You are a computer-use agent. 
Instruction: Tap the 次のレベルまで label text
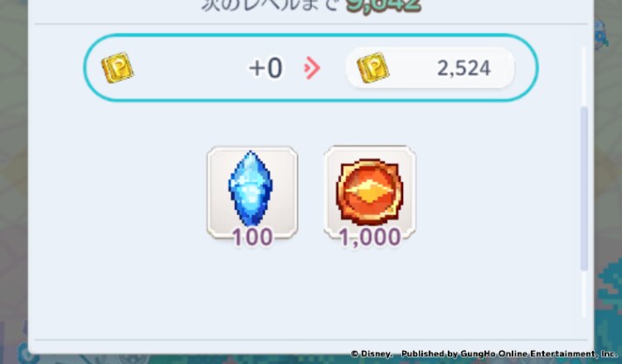[x=271, y=4]
